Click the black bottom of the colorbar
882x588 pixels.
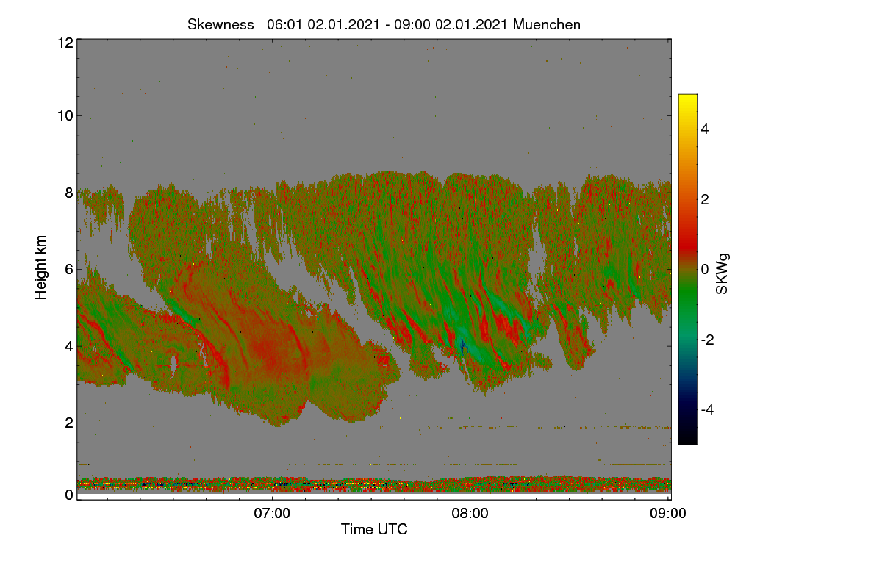tap(687, 440)
